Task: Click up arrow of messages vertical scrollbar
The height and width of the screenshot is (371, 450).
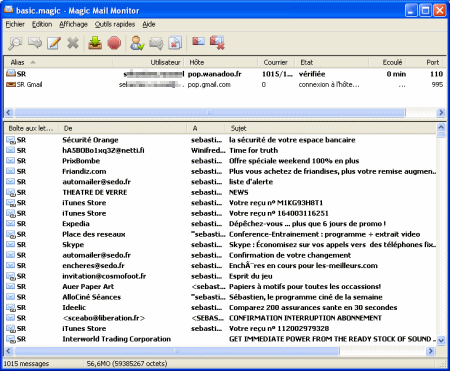Action: (441, 127)
